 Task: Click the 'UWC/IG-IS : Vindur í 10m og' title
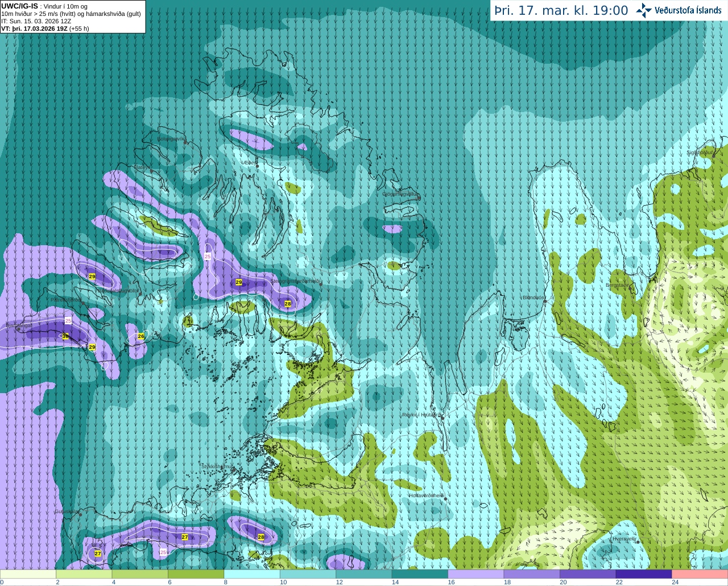[x=44, y=6]
